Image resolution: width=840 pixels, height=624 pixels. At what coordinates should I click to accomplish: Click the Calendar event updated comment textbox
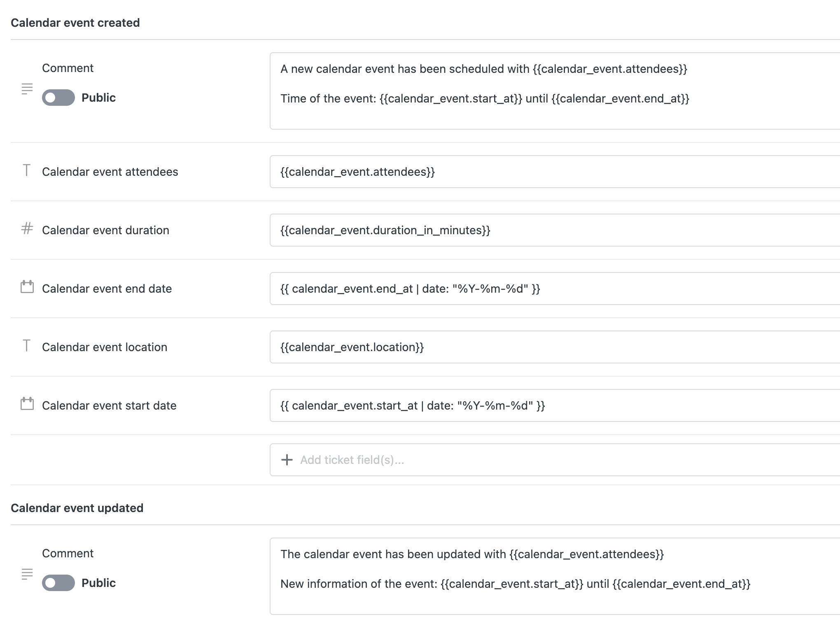point(555,576)
